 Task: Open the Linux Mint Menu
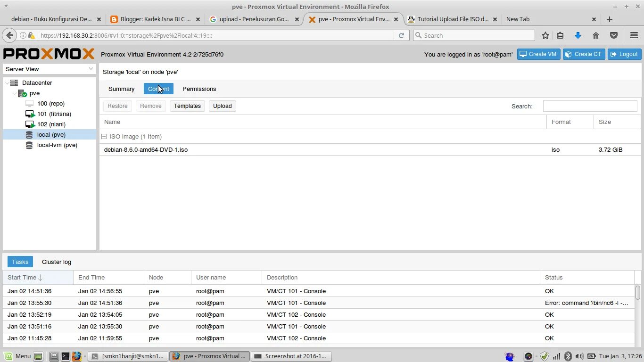tap(17, 356)
